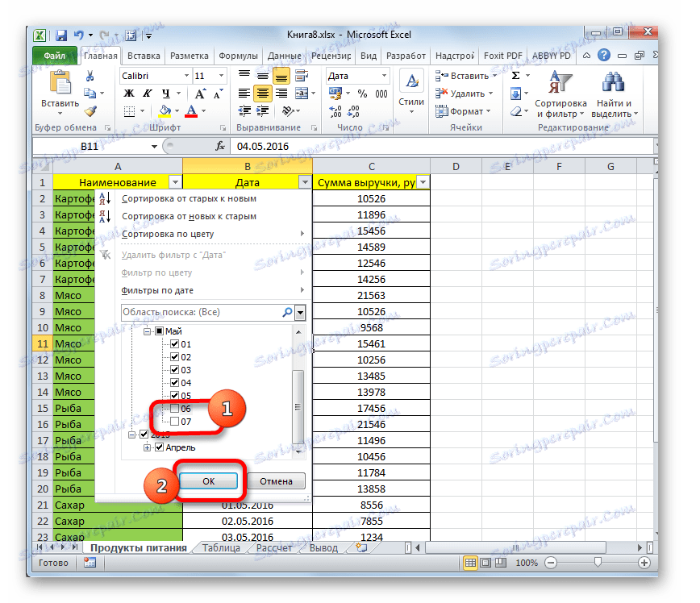Screen dimensions: 700x603
Task: Align text left in the cell
Action: (x=244, y=94)
